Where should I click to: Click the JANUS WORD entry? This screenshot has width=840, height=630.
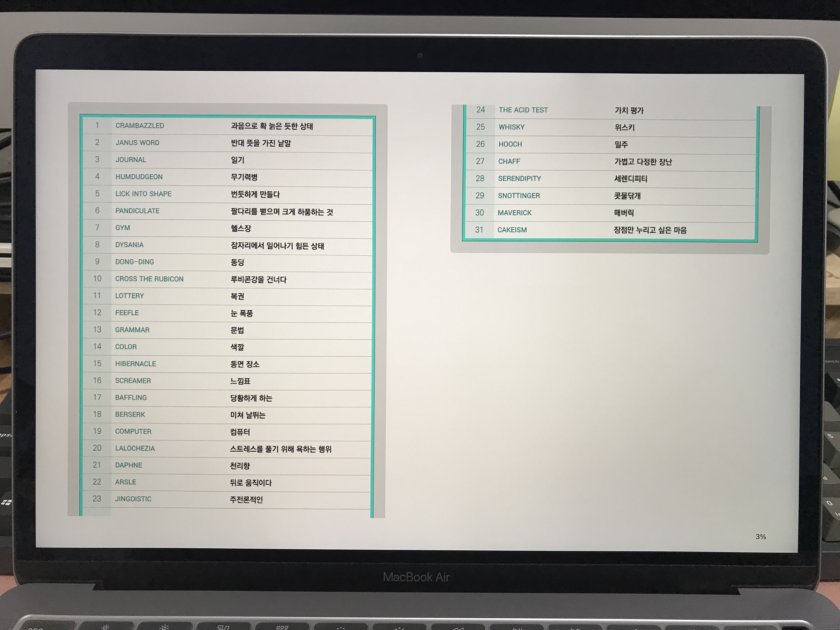point(137,143)
